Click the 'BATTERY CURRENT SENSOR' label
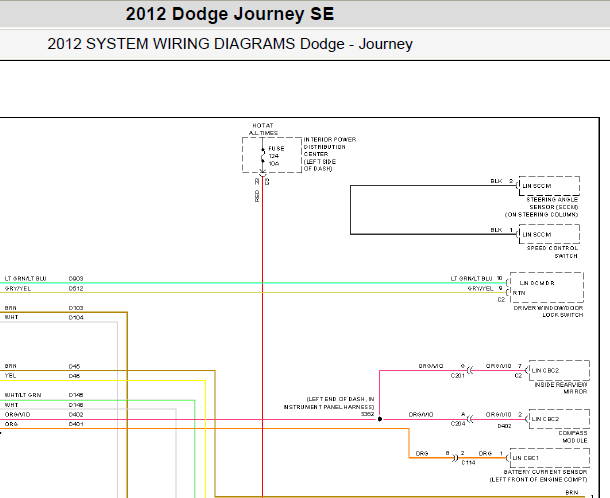The image size is (610, 498). (x=545, y=472)
